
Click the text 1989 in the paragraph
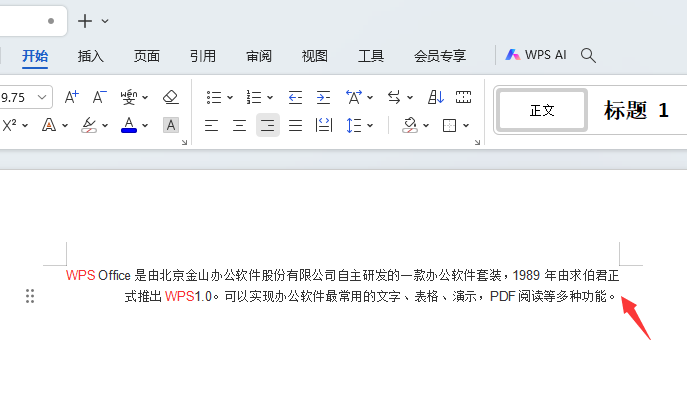click(526, 276)
